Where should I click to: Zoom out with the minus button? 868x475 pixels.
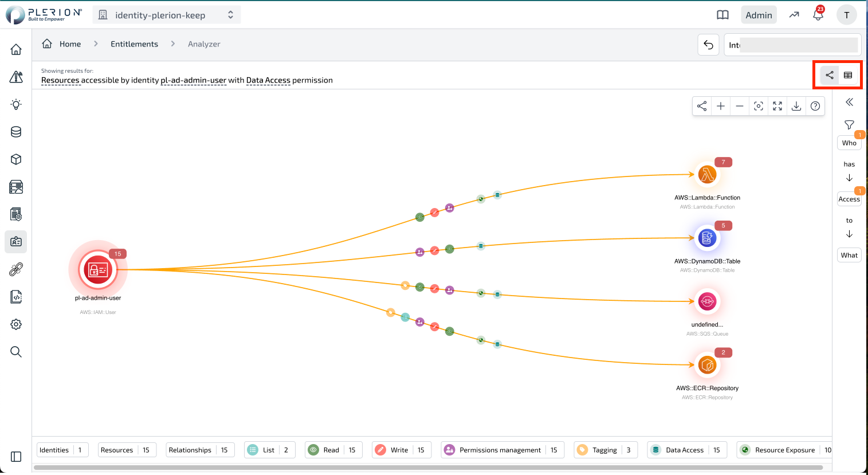(740, 106)
